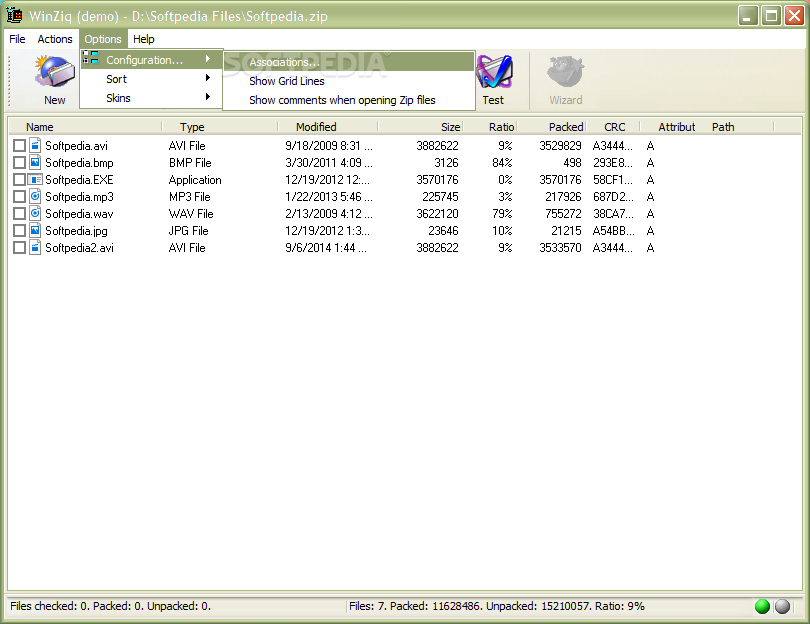Screen dimensions: 810x624
Task: Choose Associations... from Configuration submenu
Action: point(349,61)
